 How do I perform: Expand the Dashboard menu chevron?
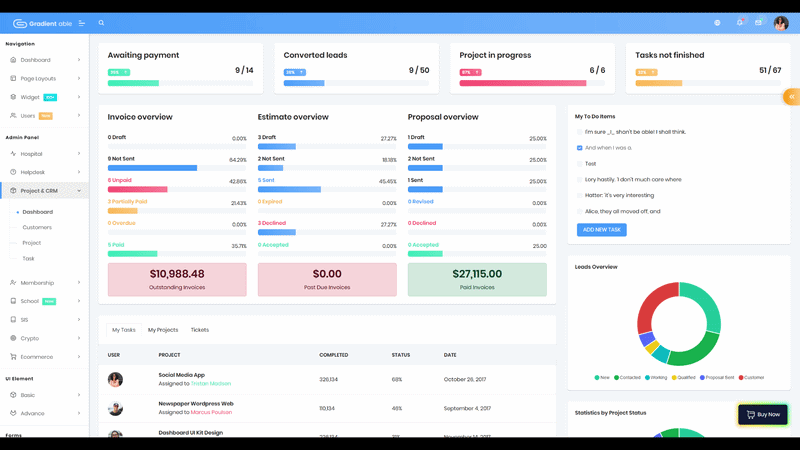pos(79,60)
